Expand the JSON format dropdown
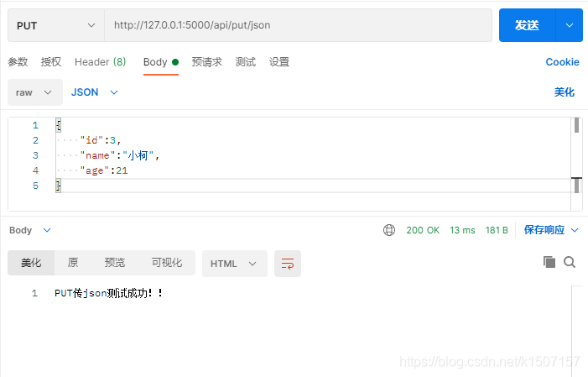588x377 pixels. (x=95, y=92)
